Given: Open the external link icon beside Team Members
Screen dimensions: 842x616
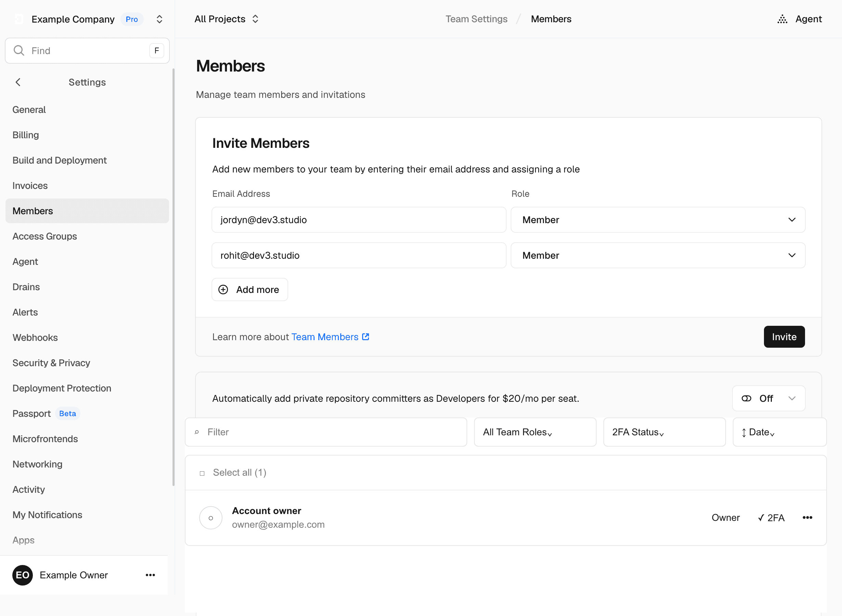Looking at the screenshot, I should [366, 337].
